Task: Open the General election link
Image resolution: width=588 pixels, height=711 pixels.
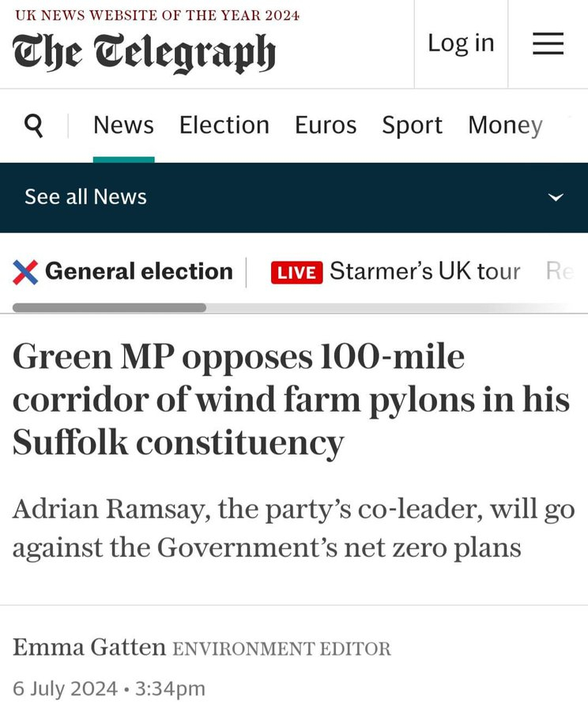Action: coord(138,272)
